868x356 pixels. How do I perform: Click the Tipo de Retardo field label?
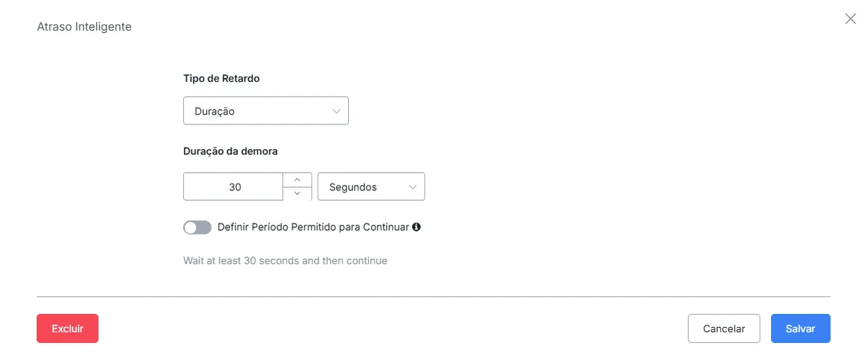221,79
